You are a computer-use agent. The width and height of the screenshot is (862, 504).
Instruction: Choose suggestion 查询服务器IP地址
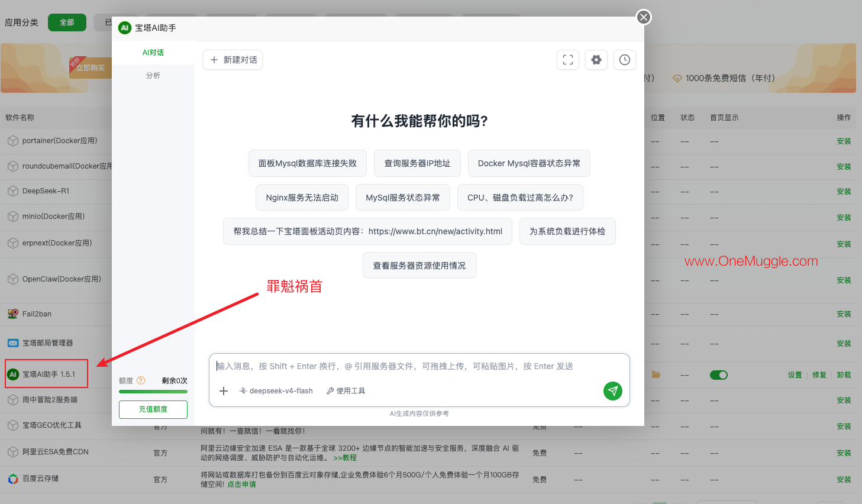tap(418, 163)
